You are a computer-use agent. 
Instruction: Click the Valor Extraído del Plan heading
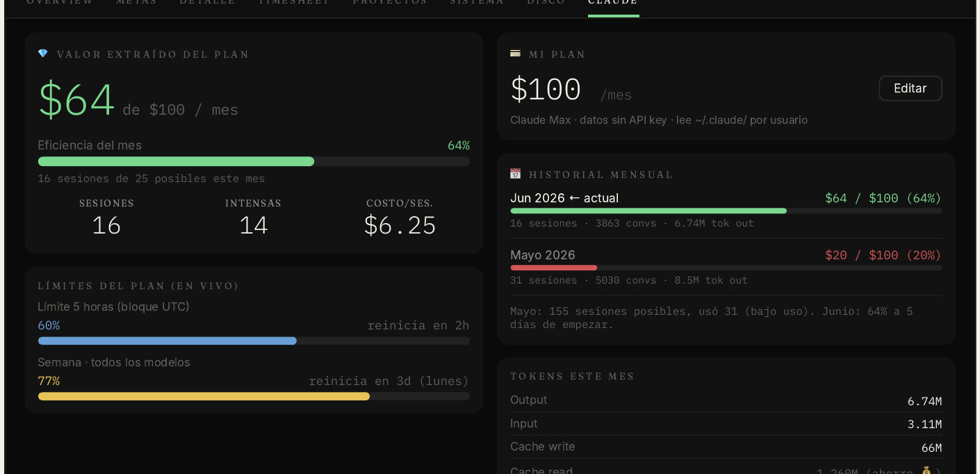click(153, 54)
